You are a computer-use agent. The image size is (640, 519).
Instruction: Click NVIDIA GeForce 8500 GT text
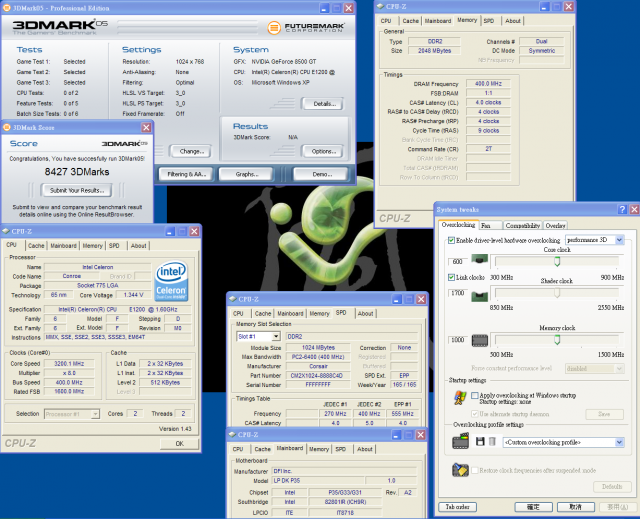284,62
